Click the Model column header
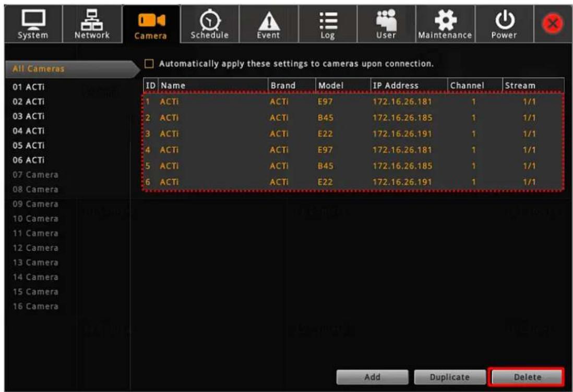Screen dimensions: 573x392 click(x=343, y=86)
